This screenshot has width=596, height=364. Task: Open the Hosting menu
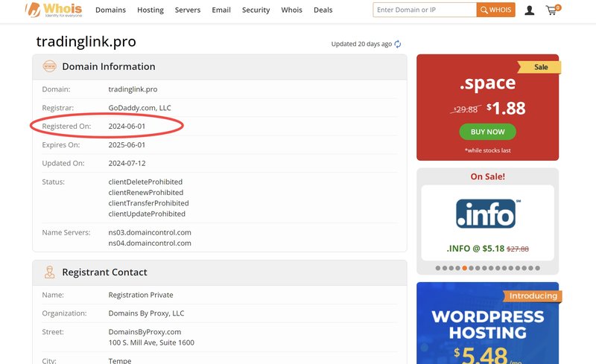pos(150,10)
